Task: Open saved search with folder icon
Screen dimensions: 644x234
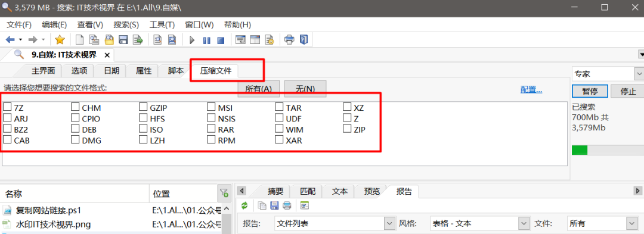Action: pos(109,40)
